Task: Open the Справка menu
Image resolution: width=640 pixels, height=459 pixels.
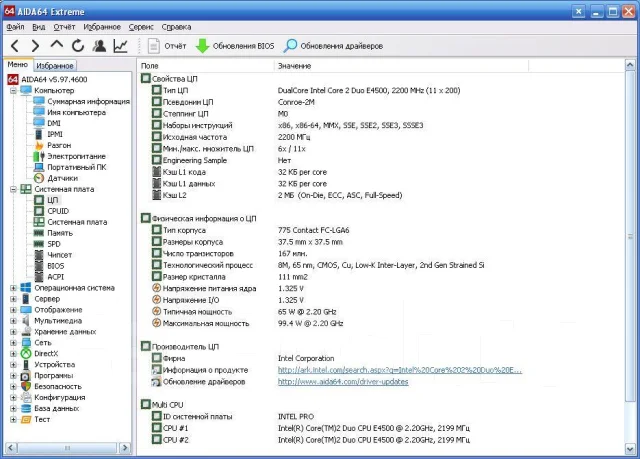Action: (x=176, y=27)
